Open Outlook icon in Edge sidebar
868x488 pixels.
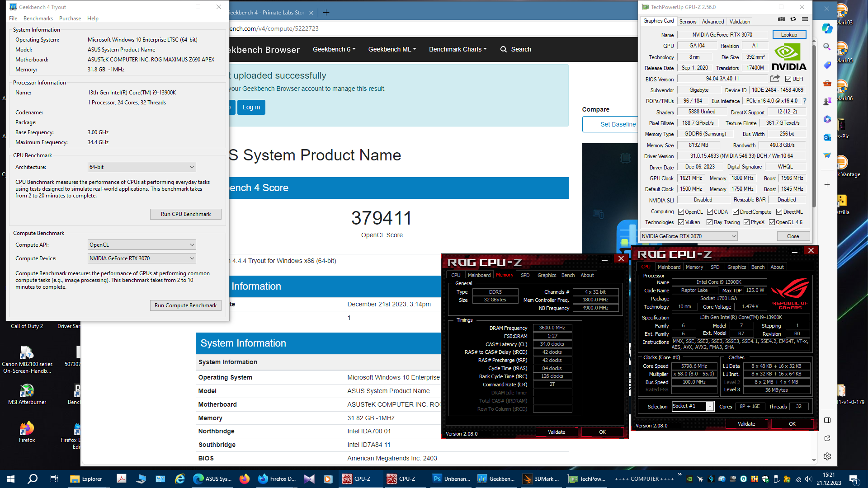point(827,137)
